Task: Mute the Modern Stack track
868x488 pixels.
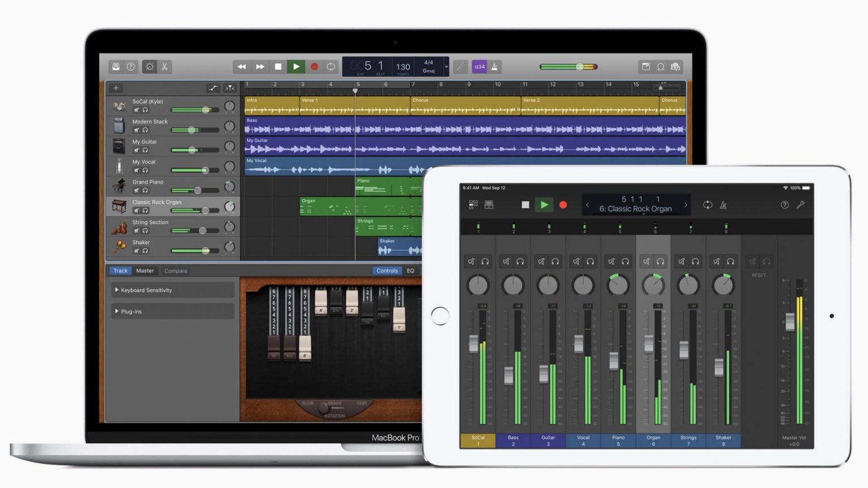Action: point(136,130)
